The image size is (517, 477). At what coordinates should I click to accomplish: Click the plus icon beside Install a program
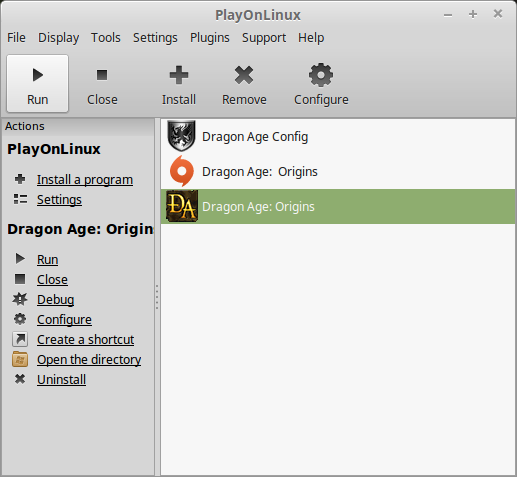point(20,179)
